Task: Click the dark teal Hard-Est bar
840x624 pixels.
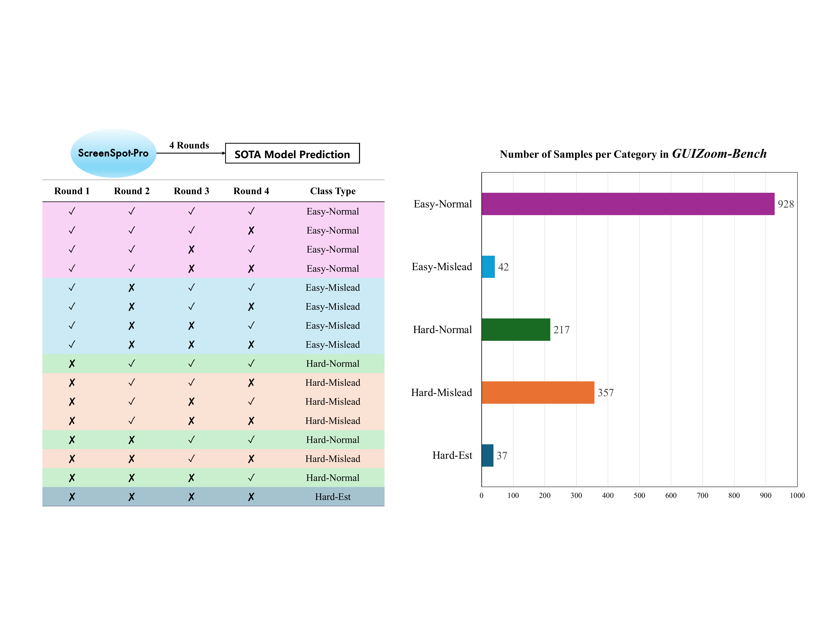Action: tap(488, 456)
